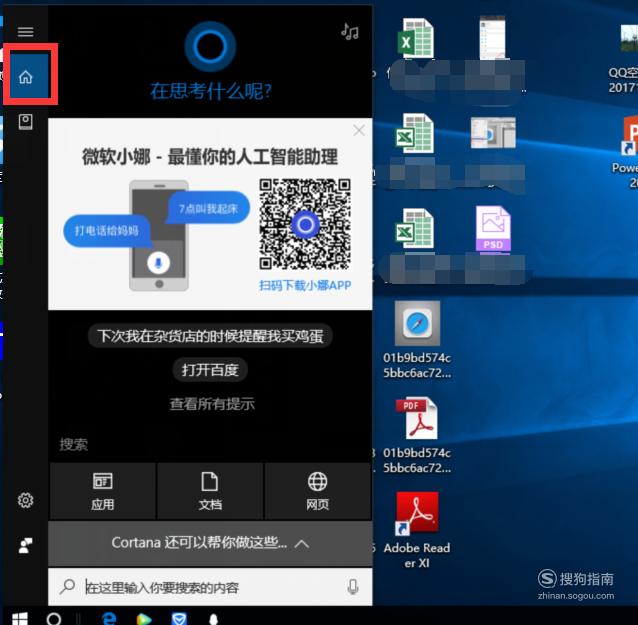
Task: Select Cortana Home icon
Action: coord(28,76)
